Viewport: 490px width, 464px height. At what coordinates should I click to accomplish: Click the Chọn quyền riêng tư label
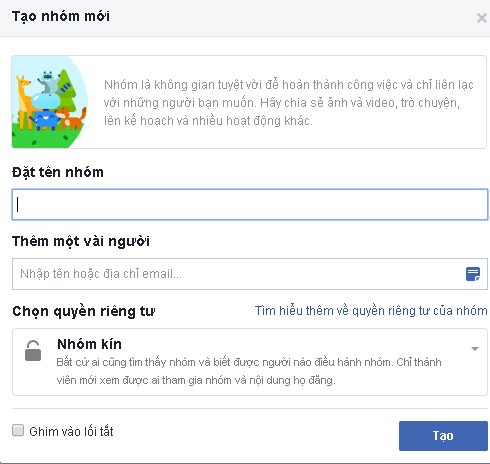pos(84,311)
